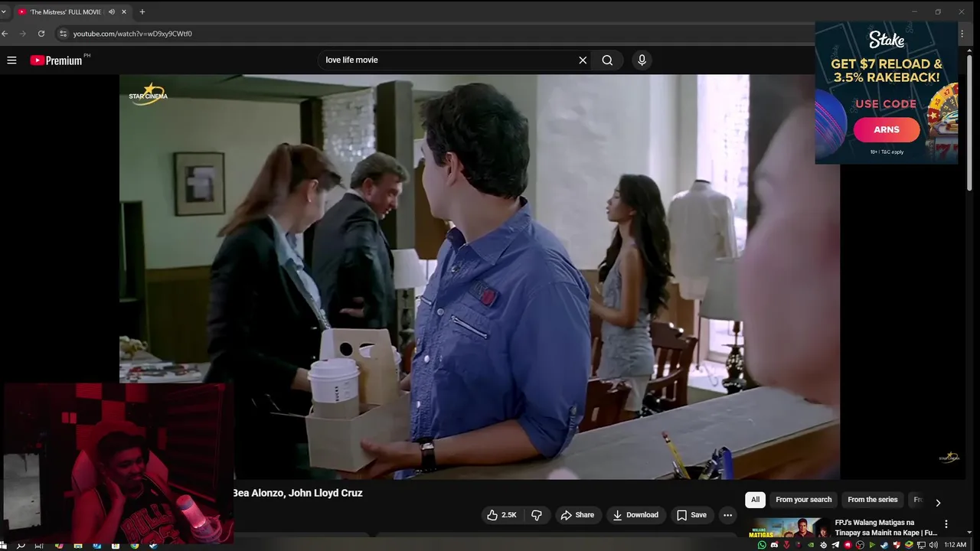
Task: Like the video with 2.5K
Action: [x=502, y=515]
